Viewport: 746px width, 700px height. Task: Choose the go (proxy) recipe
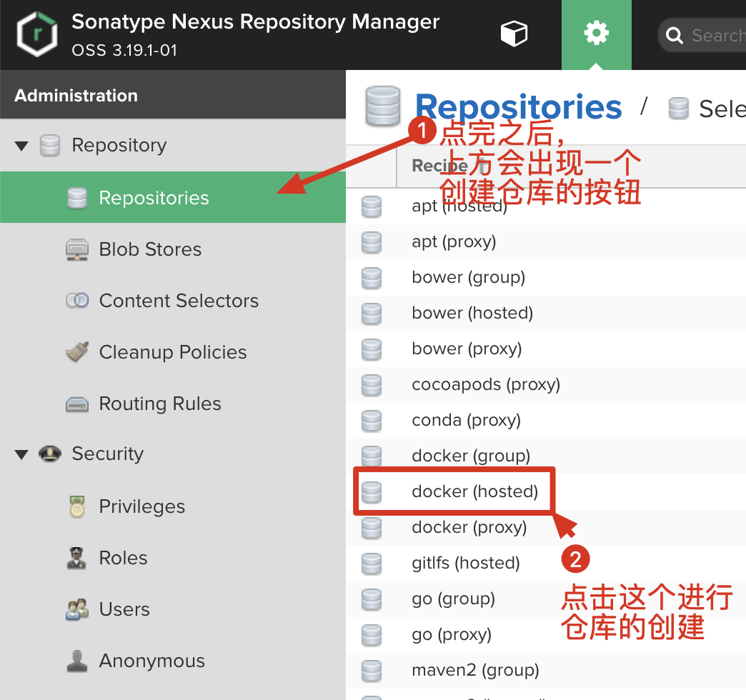(452, 634)
